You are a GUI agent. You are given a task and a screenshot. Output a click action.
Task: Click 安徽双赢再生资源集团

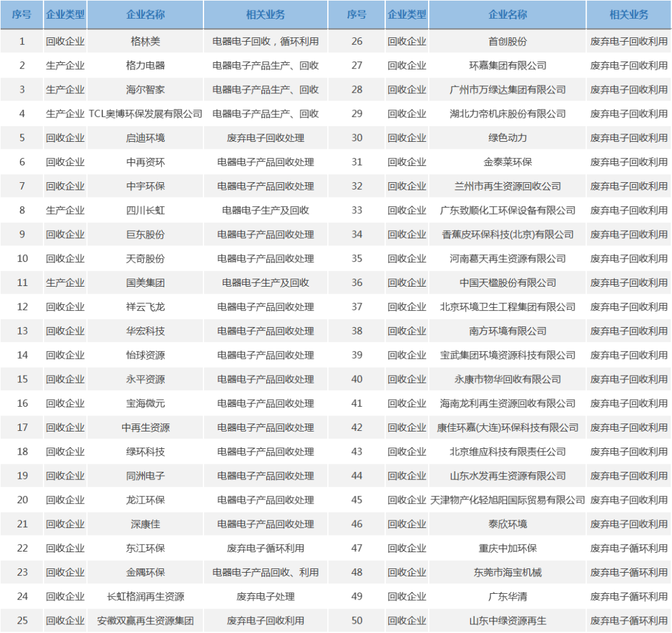coord(145,621)
